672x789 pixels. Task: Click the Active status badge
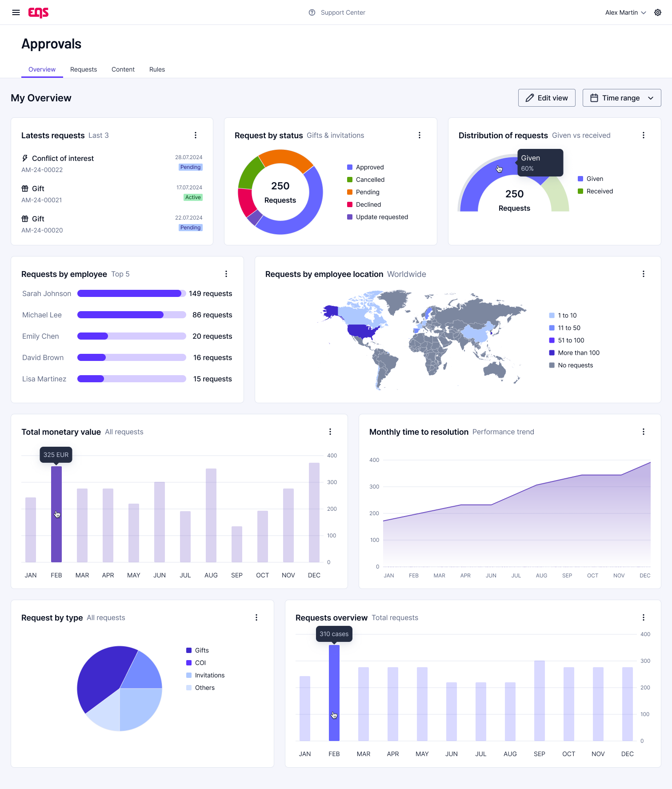tap(193, 197)
